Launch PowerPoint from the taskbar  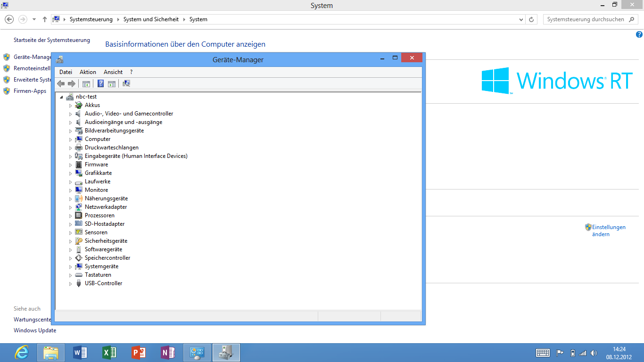pos(139,353)
